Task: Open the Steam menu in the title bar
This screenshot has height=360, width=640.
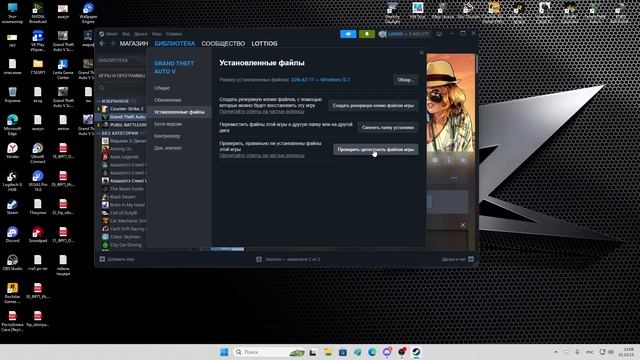Action: click(111, 34)
